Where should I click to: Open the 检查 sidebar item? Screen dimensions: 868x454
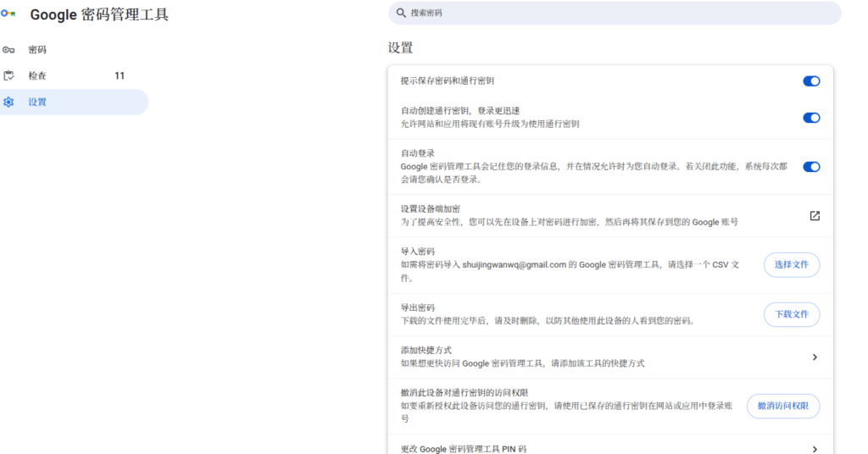(75, 75)
